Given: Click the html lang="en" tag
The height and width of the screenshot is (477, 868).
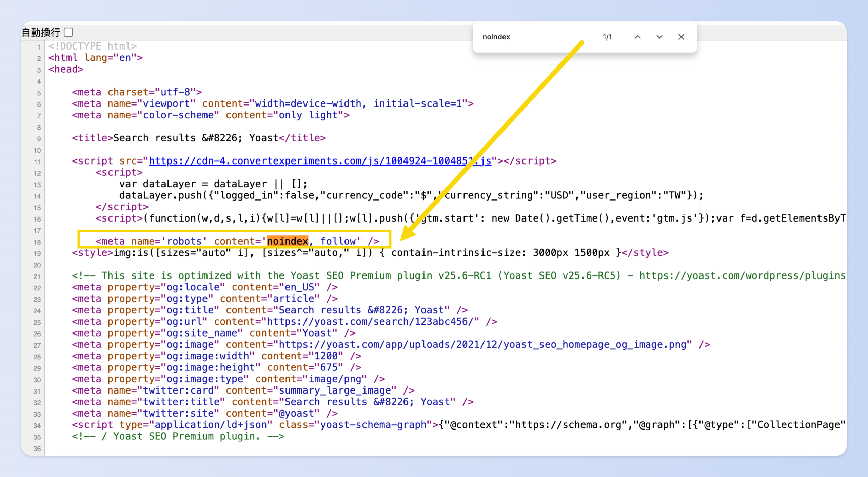Looking at the screenshot, I should coord(95,58).
